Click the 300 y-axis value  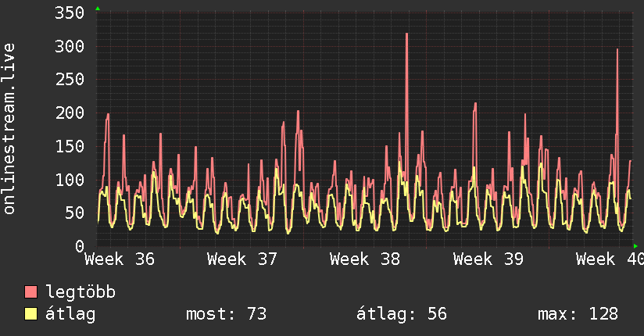coord(70,46)
